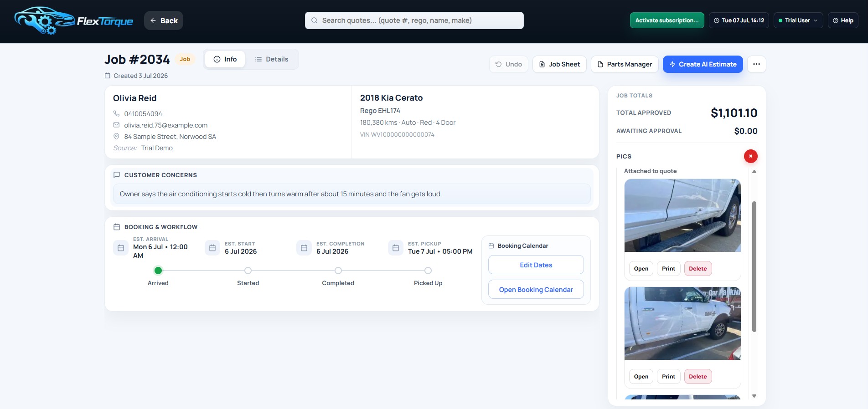The width and height of the screenshot is (868, 409).
Task: Close the Pics panel with red X
Action: pos(751,156)
